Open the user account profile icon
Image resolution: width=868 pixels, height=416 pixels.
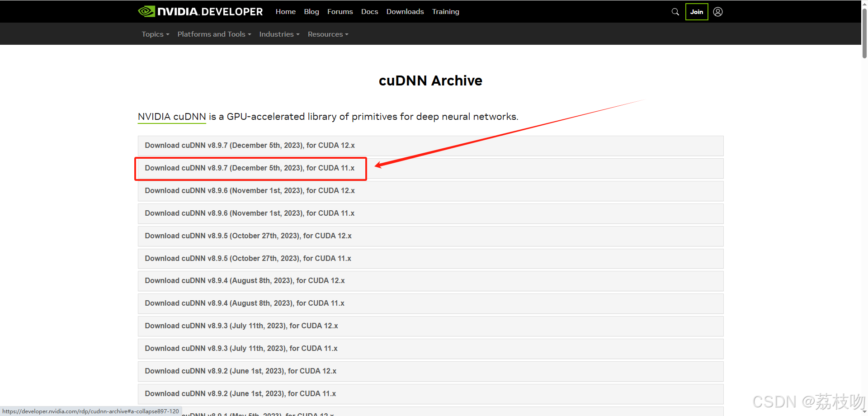pos(718,12)
